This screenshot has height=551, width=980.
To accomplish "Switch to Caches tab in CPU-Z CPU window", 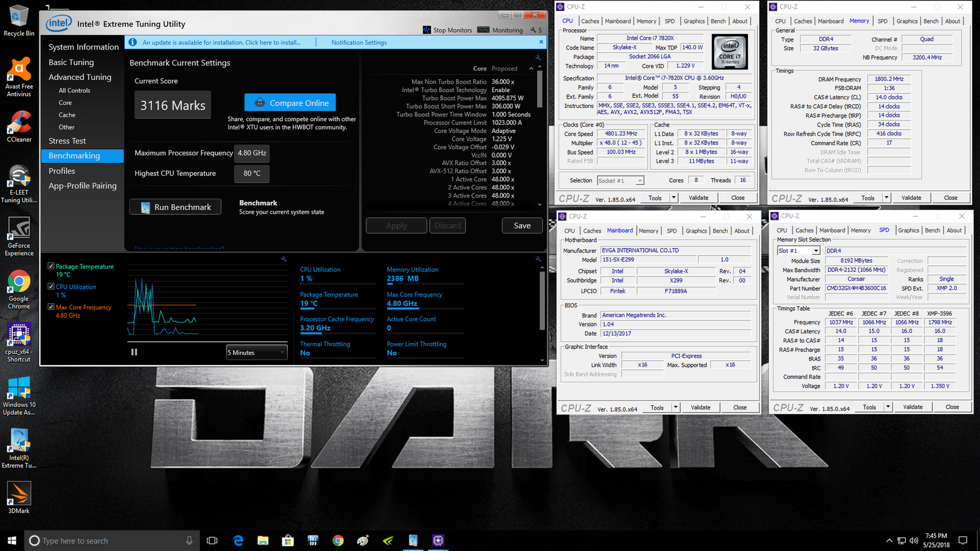I will [x=590, y=21].
